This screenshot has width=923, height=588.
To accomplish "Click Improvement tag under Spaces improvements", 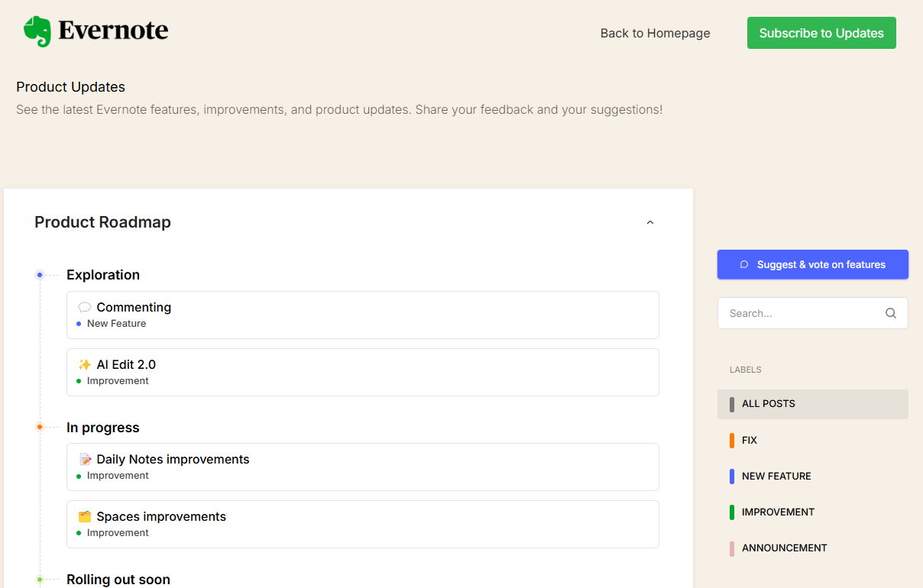I will 118,533.
